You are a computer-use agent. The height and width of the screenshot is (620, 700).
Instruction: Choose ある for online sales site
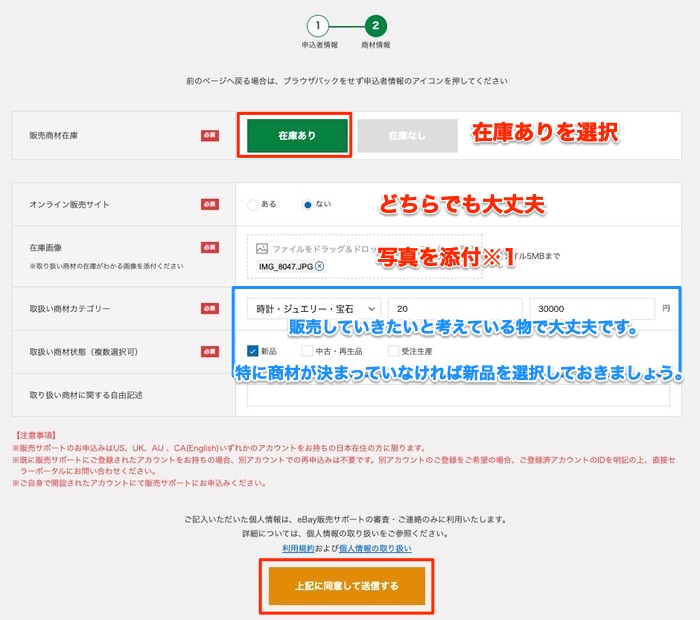click(253, 205)
